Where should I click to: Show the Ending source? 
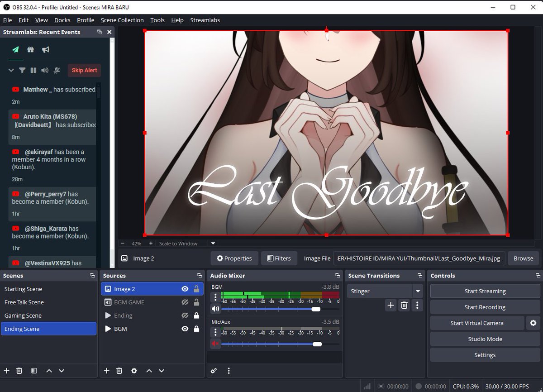point(185,316)
